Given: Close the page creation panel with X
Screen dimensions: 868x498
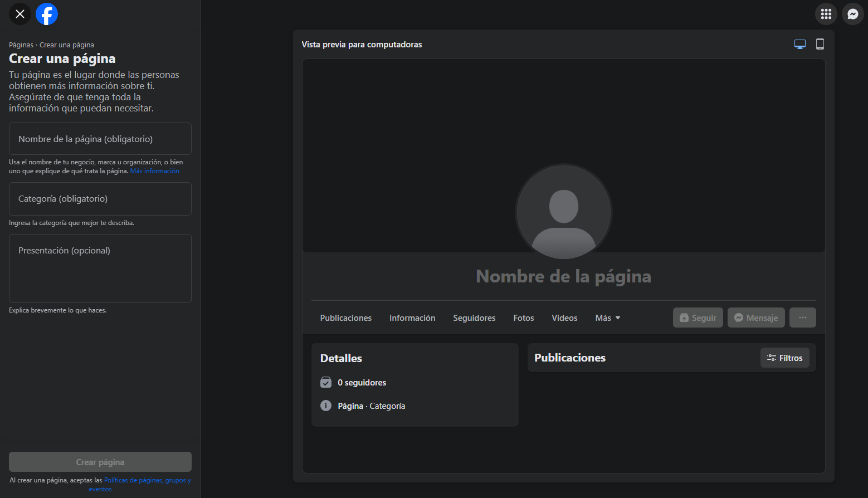Looking at the screenshot, I should [20, 14].
